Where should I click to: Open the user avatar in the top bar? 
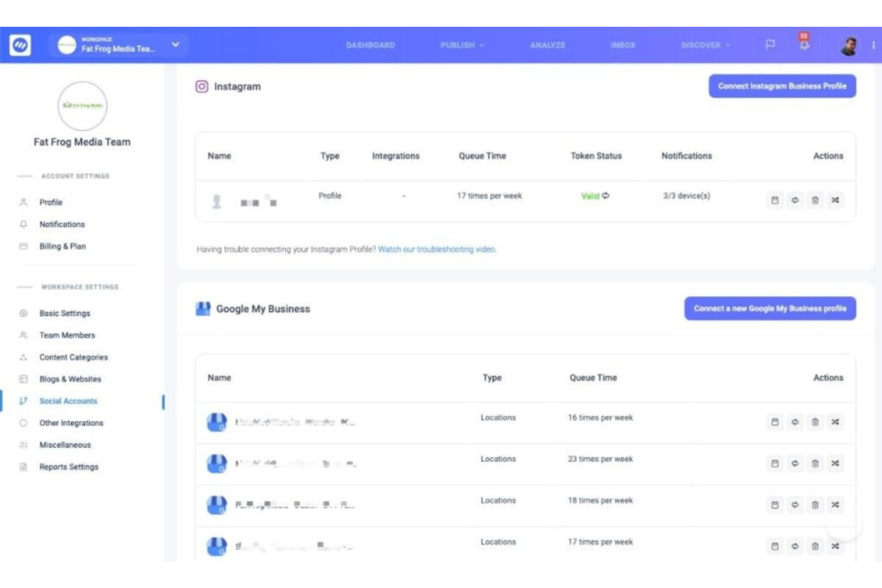tap(849, 45)
